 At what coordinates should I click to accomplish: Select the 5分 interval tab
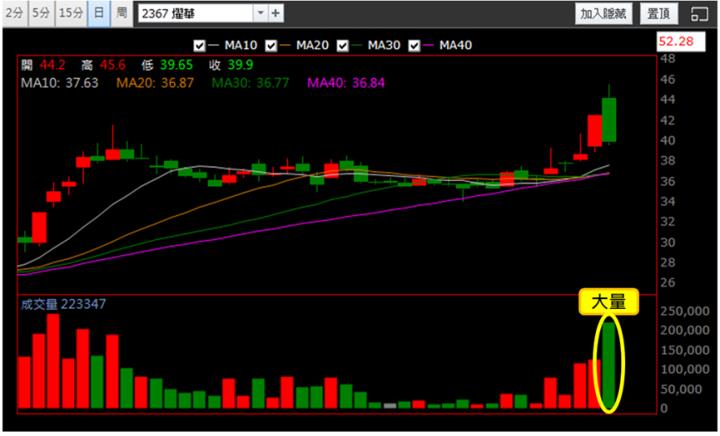[40, 13]
